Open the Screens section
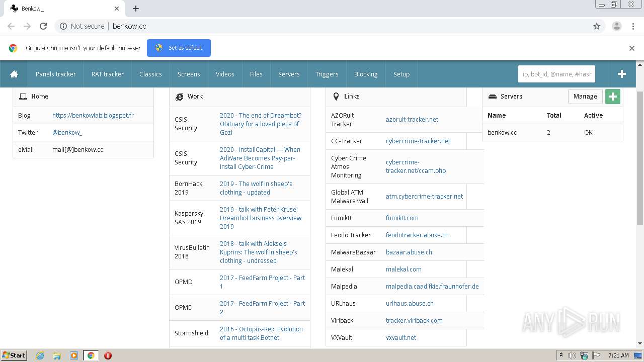644x362 pixels. (x=189, y=74)
